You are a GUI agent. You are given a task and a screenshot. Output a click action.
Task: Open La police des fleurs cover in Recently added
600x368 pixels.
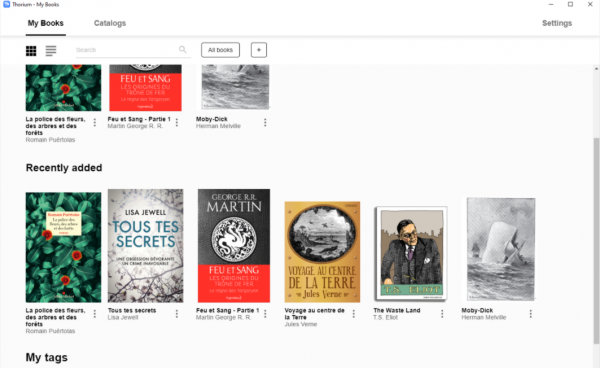64,247
